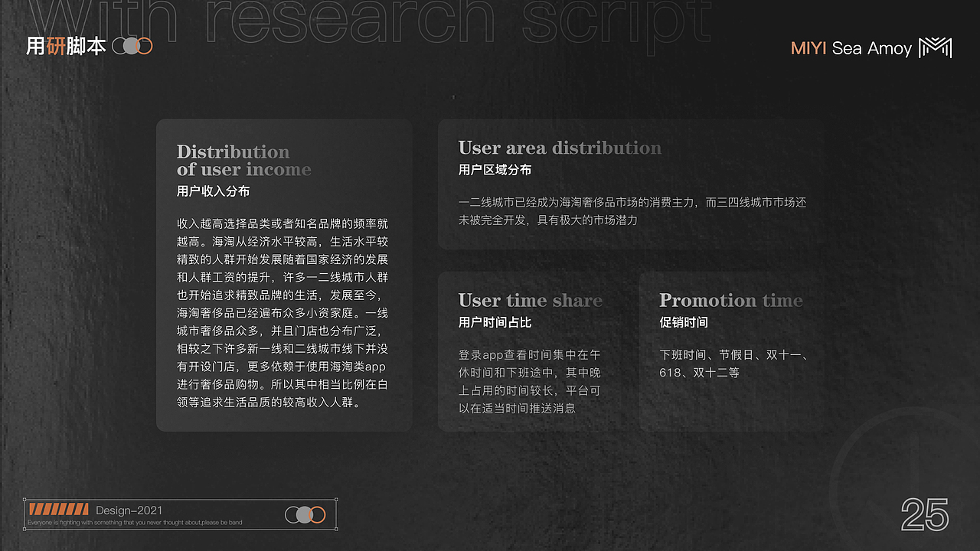Click the orange striped bar in the footer
The image size is (980, 551).
click(x=59, y=510)
